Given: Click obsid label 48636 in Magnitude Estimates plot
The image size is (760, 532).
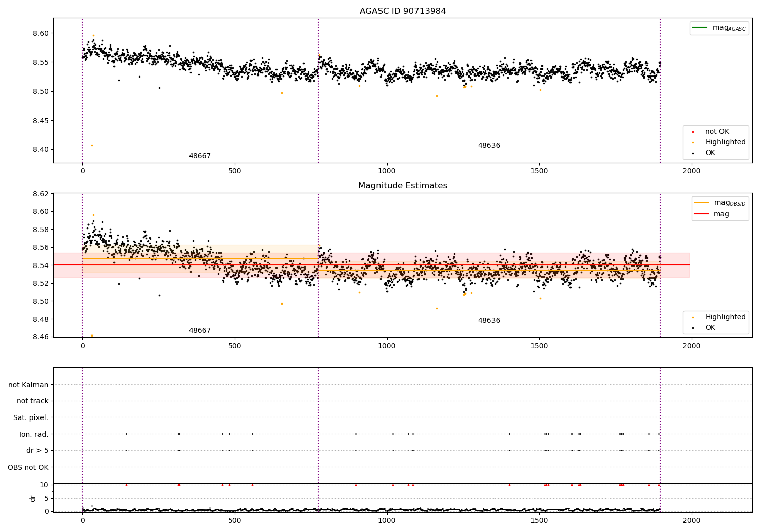Looking at the screenshot, I should pos(489,321).
